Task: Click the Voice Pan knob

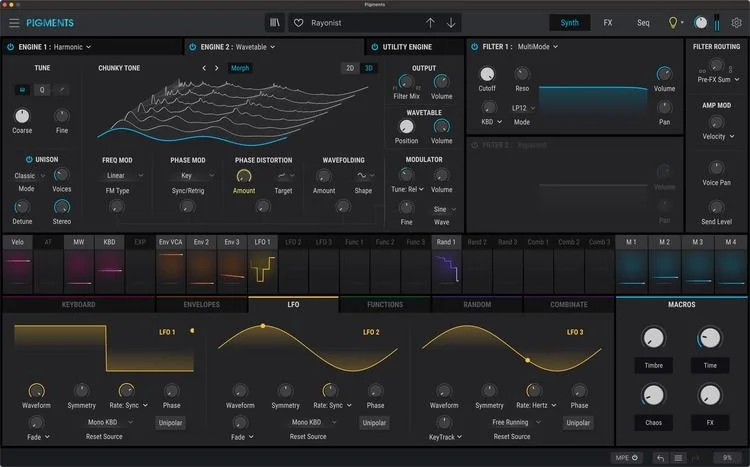Action: (716, 167)
